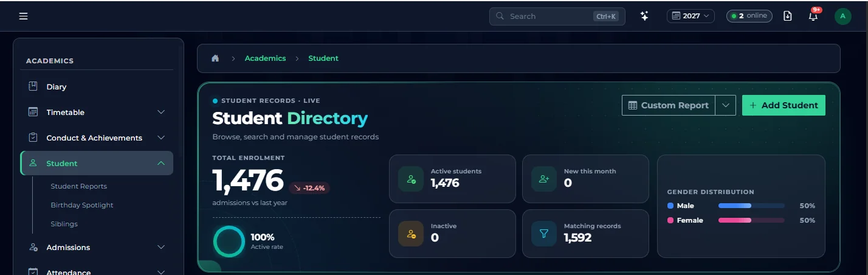
Task: Open the user avatar 'A' menu
Action: pyautogui.click(x=843, y=16)
